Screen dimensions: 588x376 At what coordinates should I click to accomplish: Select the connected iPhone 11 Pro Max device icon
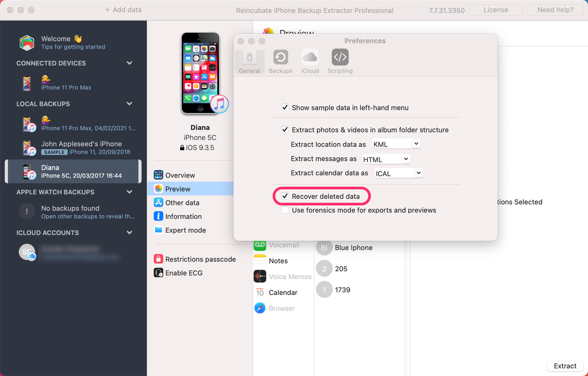pyautogui.click(x=27, y=83)
